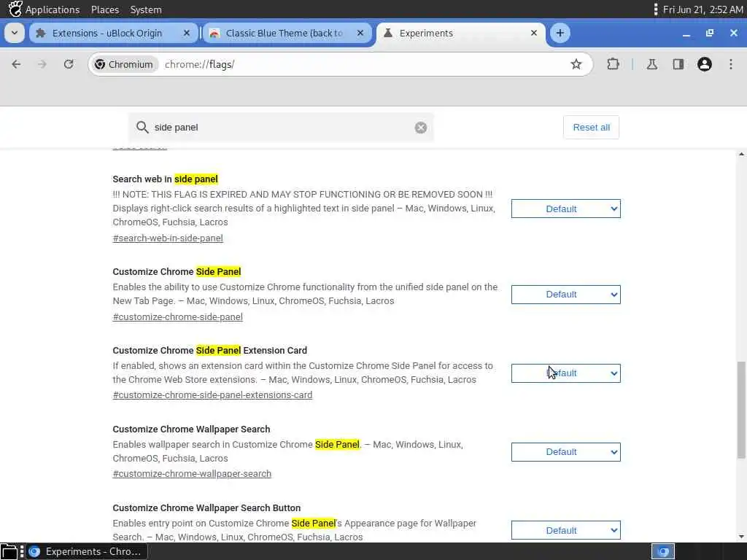Screen dimensions: 747x560
Task: Follow the #customize-chrome-side-panel-extensions-card link
Action: pyautogui.click(x=212, y=394)
